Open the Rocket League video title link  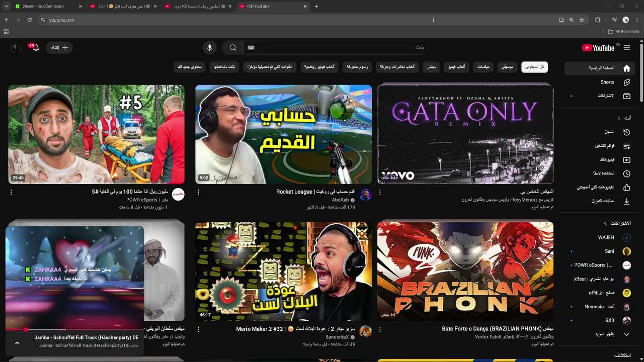coord(315,192)
